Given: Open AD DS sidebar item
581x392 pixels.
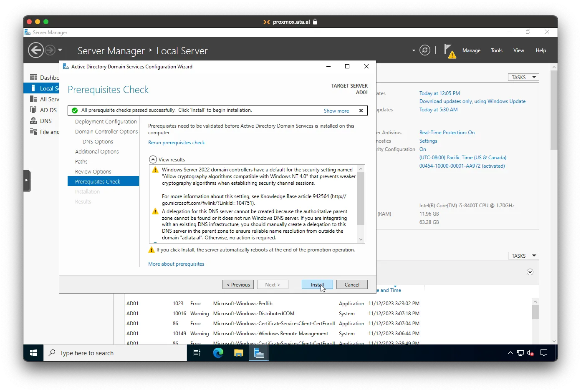Looking at the screenshot, I should [43, 110].
